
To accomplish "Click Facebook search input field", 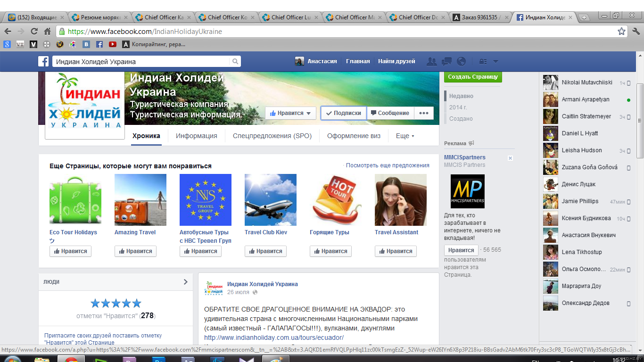I will pyautogui.click(x=140, y=61).
